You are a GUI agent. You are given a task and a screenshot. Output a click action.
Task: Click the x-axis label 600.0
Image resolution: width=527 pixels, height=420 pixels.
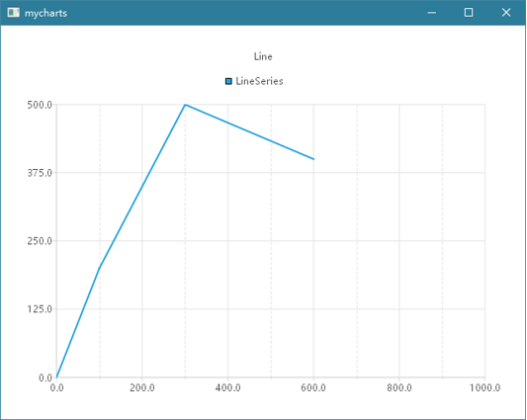(x=313, y=387)
